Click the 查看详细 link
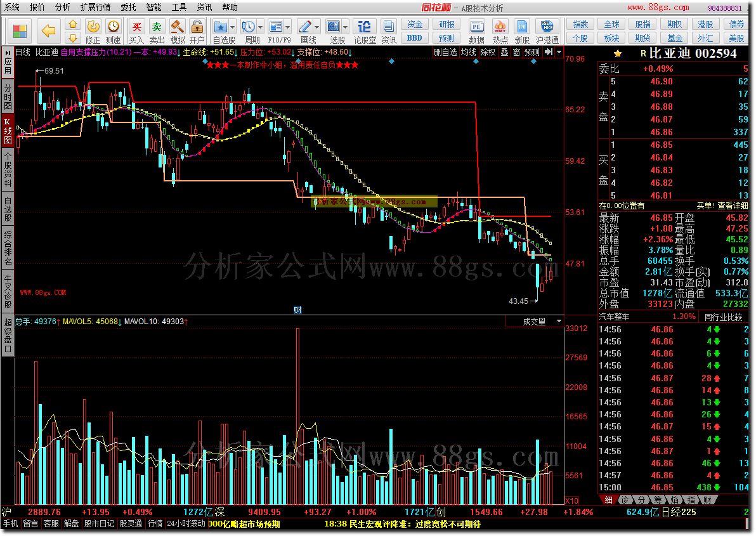The width and height of the screenshot is (756, 536). point(733,206)
